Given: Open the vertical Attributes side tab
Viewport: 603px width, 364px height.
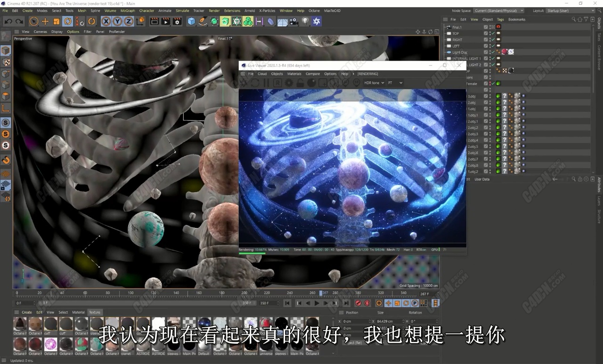Looking at the screenshot, I should click(599, 185).
